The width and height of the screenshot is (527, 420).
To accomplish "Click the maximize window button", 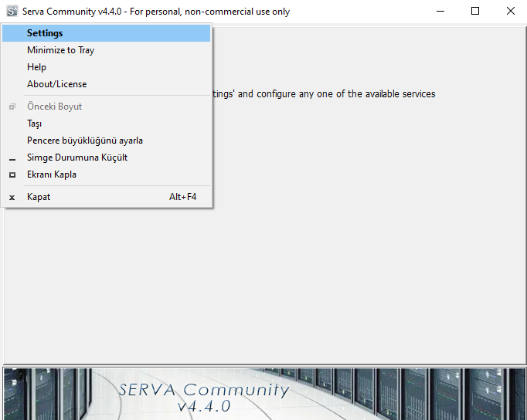I will click(475, 11).
